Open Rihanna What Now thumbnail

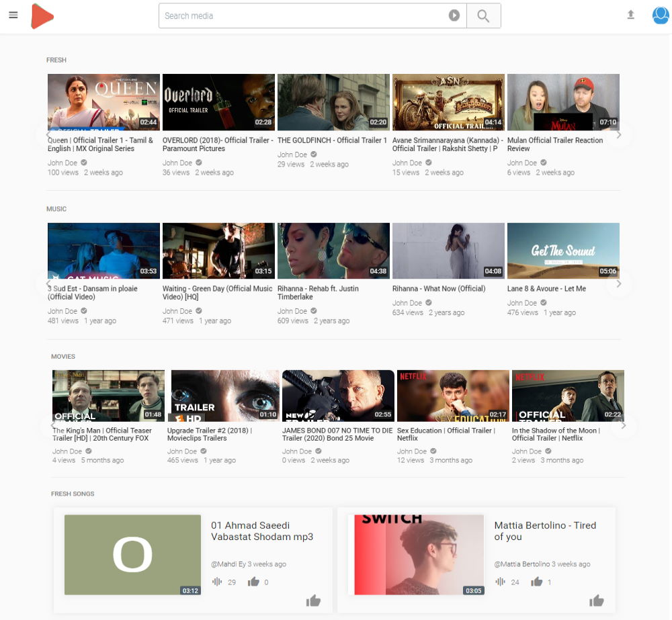(448, 251)
